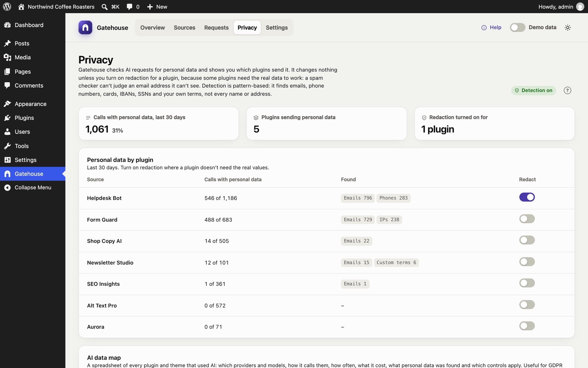
Task: Click the Tools wrench icon
Action: coord(8,146)
